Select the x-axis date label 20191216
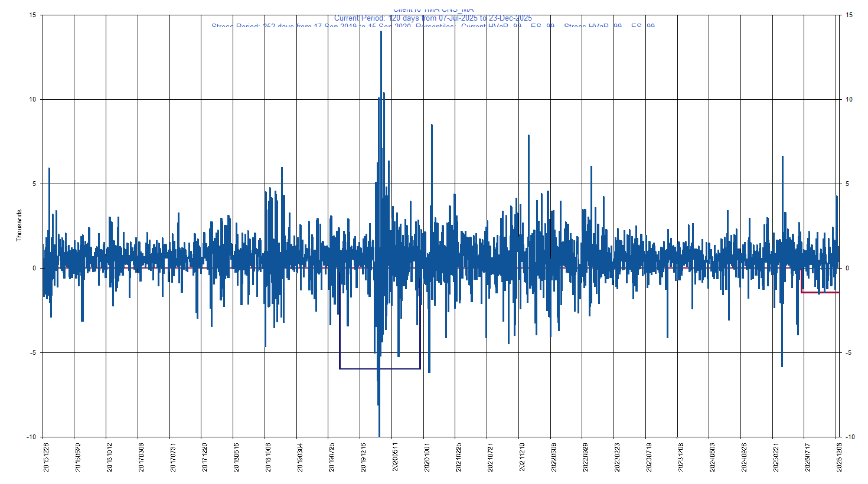868x484 pixels. (363, 457)
